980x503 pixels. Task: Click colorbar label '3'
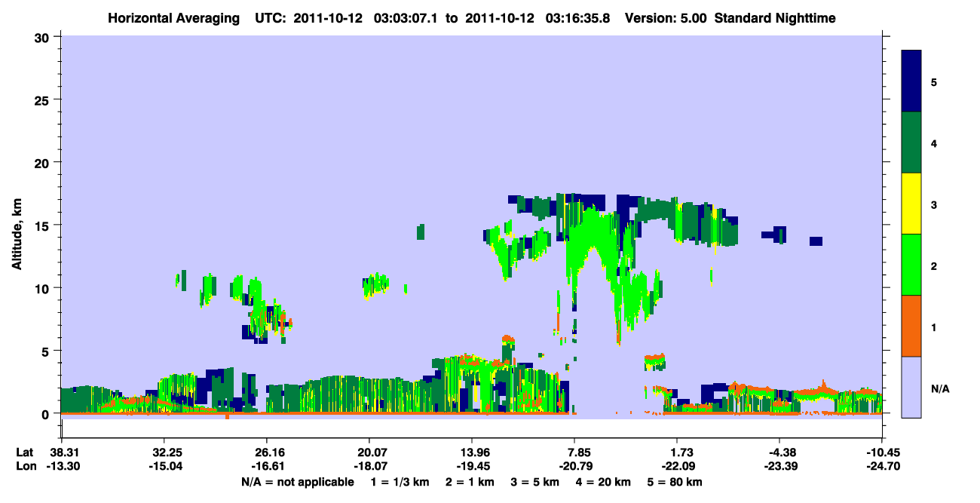934,205
